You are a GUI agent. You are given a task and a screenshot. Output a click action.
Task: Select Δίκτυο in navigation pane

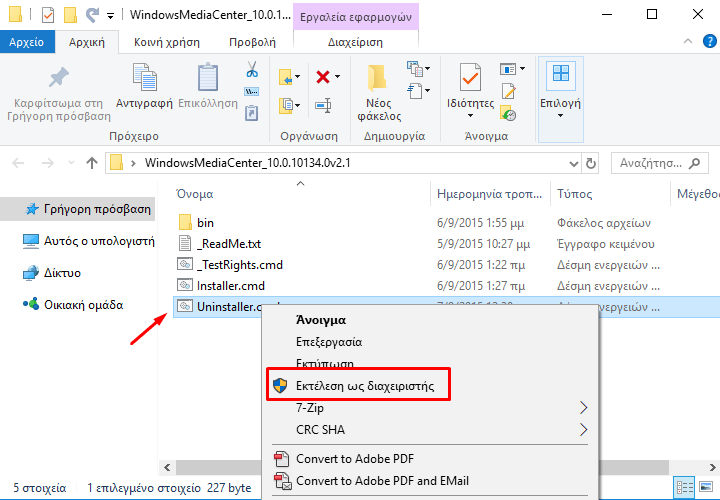(x=51, y=273)
